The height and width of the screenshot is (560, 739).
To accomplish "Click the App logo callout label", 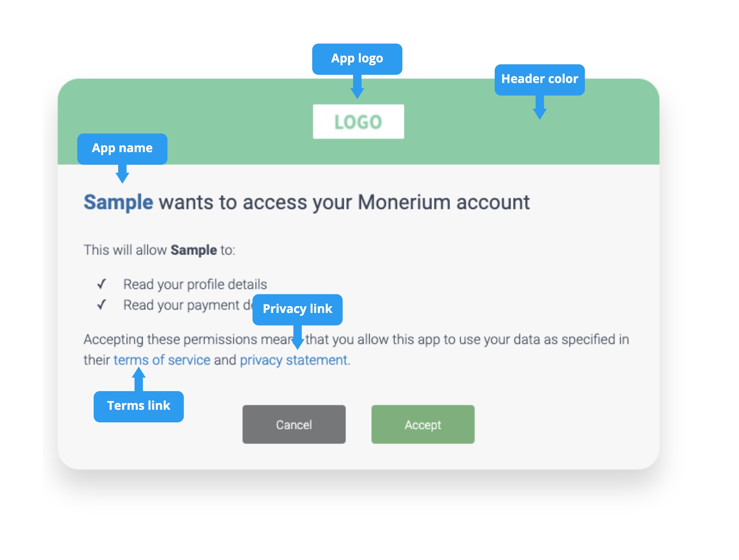I will pos(357,58).
